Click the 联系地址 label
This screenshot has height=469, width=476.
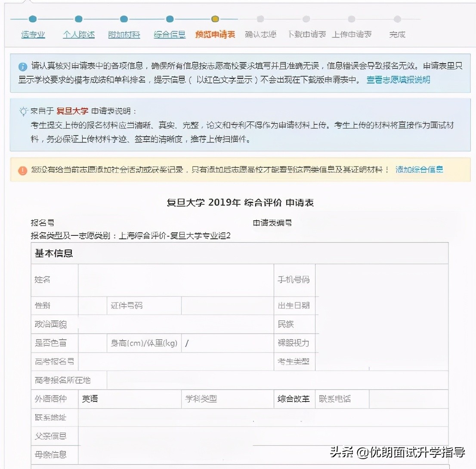[50, 417]
